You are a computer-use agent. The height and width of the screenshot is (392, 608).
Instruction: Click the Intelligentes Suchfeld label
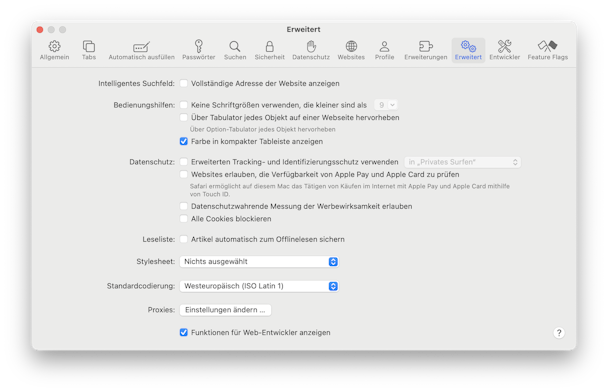tap(136, 83)
